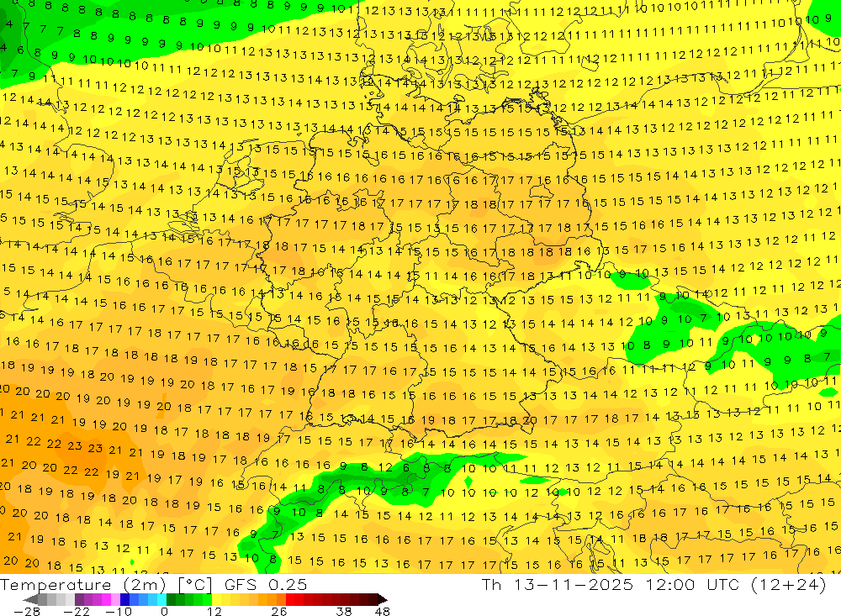The image size is (841, 616).
Task: Click the dark blue legend swatch
Action: tap(124, 599)
